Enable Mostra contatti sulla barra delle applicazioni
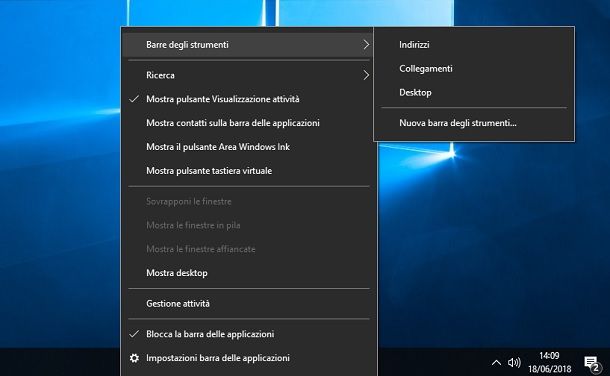610x376 pixels. pyautogui.click(x=249, y=123)
